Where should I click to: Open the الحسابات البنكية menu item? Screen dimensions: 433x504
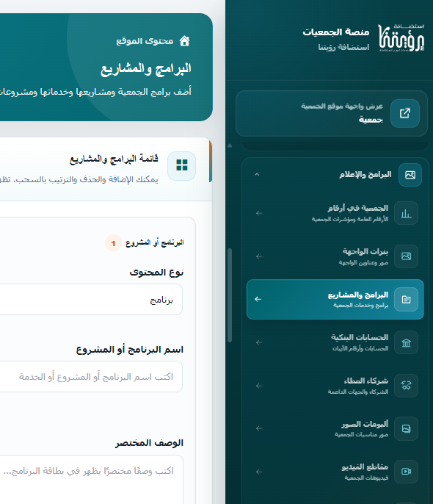(335, 342)
